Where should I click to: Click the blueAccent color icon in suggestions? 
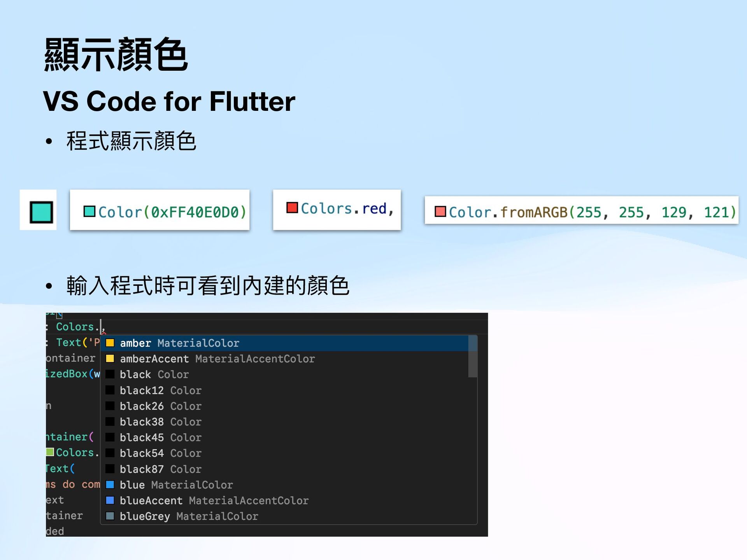tap(110, 500)
